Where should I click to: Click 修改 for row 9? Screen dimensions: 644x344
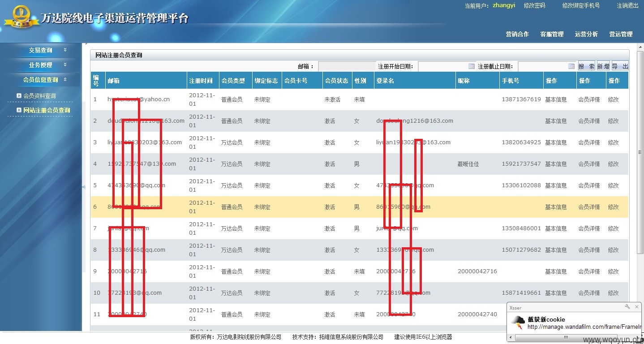pyautogui.click(x=613, y=271)
